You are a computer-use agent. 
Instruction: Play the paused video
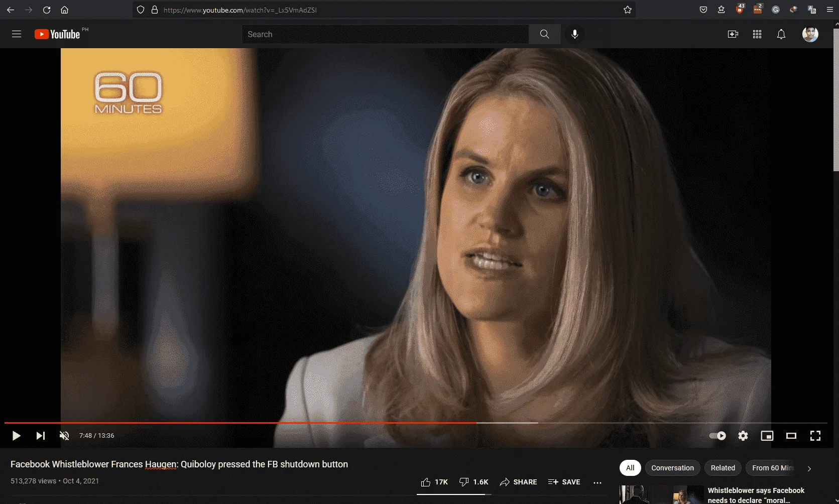click(16, 436)
